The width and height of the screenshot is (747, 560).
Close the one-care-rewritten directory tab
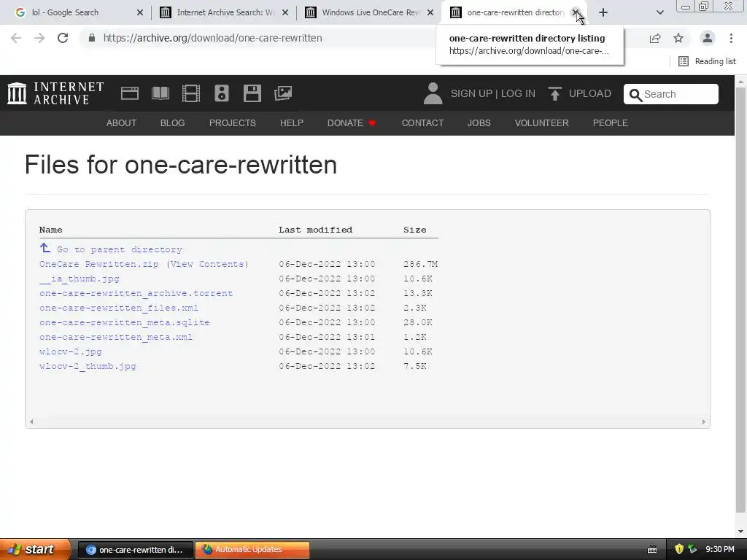576,12
